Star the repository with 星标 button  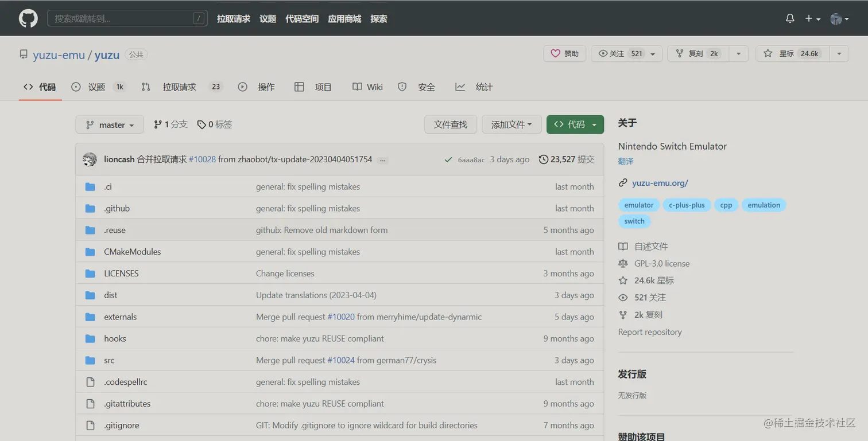click(x=793, y=53)
